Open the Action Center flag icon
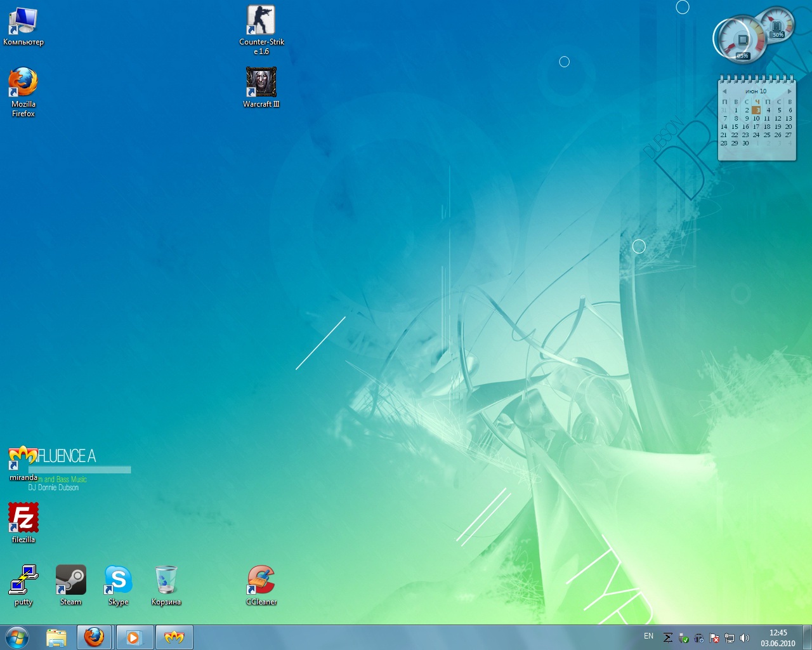 click(714, 638)
